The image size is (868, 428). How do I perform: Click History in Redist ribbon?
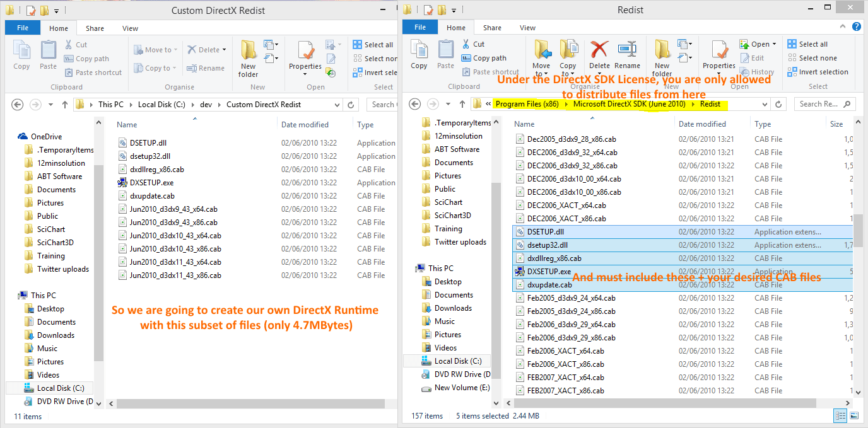point(756,72)
